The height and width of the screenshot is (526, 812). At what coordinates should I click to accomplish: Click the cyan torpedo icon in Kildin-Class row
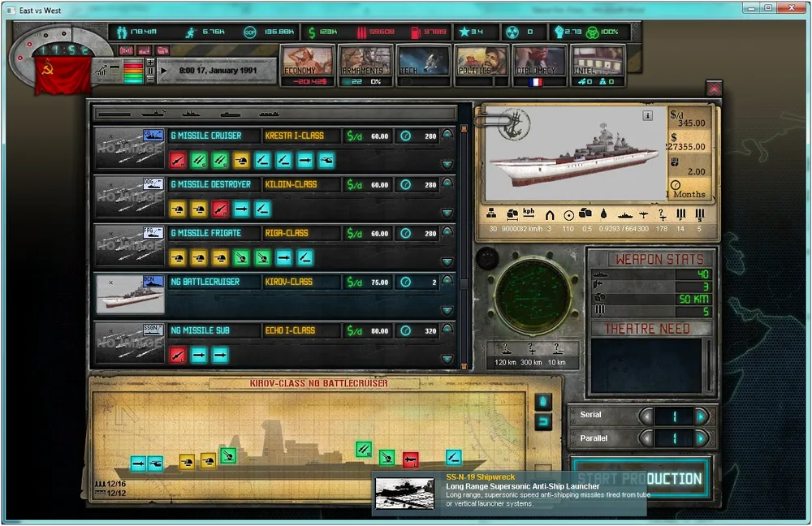pyautogui.click(x=241, y=209)
